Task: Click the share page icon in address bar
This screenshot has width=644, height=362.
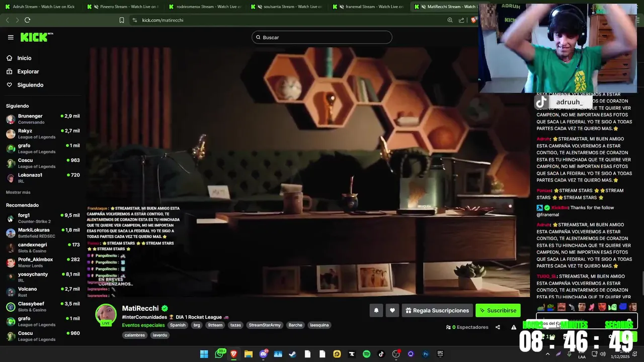Action: 461,20
